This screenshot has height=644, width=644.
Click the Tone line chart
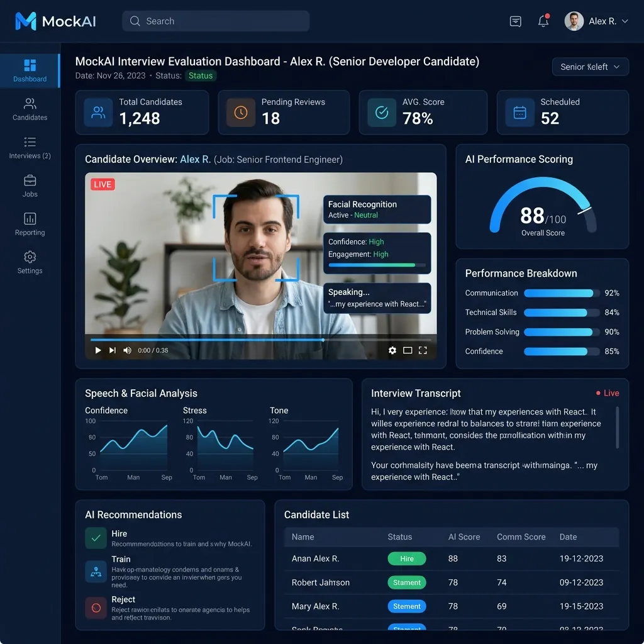tap(311, 447)
